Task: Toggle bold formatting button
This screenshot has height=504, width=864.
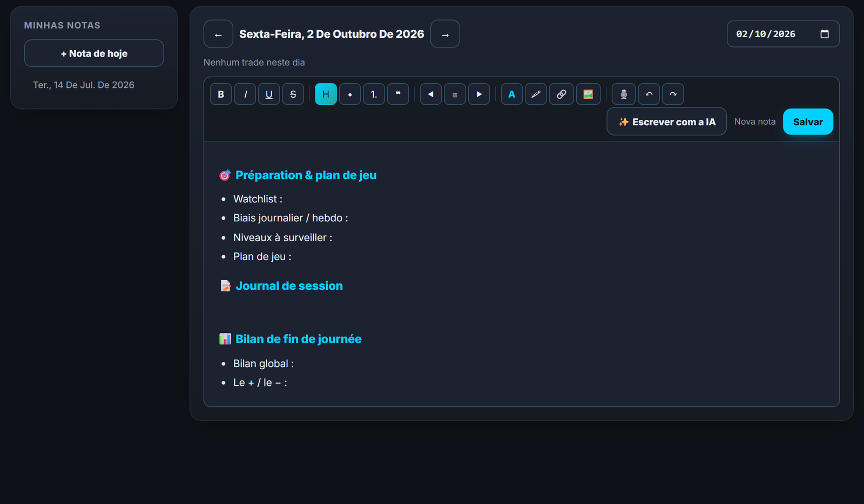Action: tap(221, 94)
